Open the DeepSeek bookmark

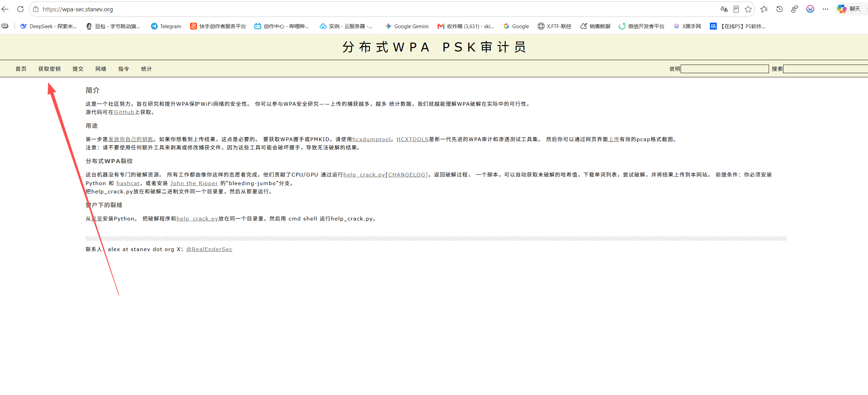48,26
